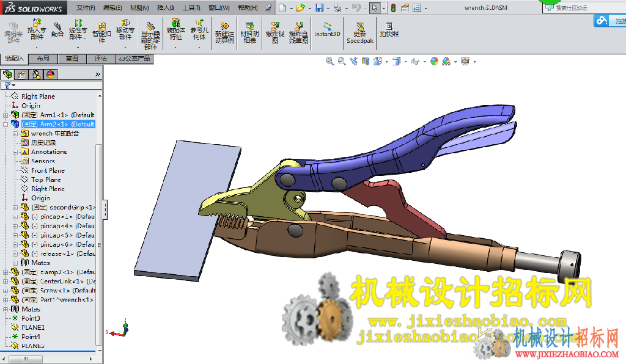Click Update Speedpak (更新 Speedpak)
Screen dimensions: 626x364
[x=360, y=33]
